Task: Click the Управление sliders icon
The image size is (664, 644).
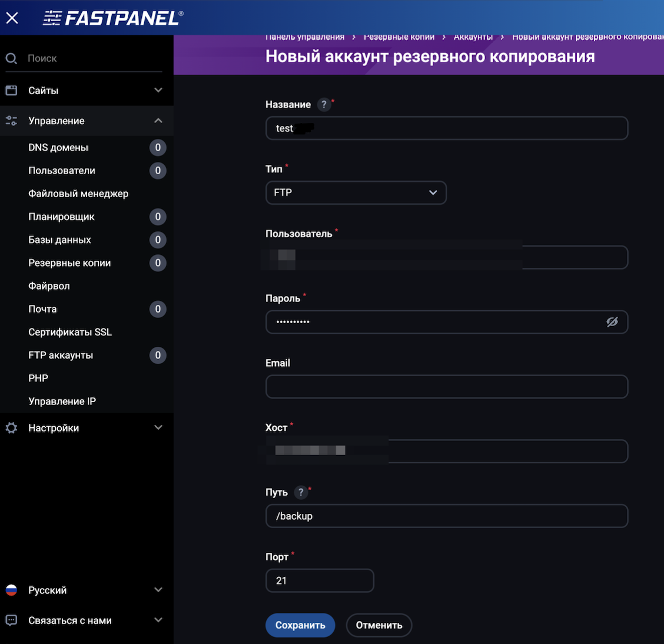Action: (x=11, y=120)
